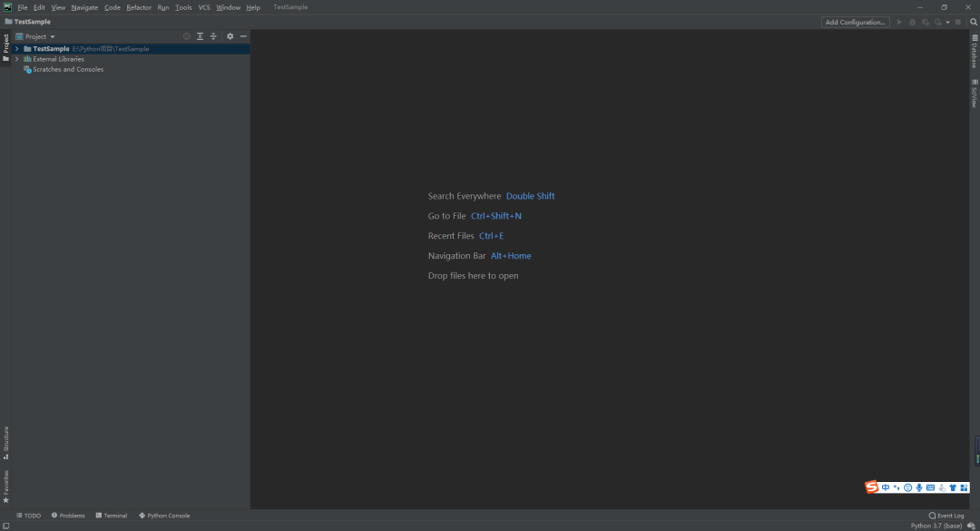Switch Sogou input to English mode
Image resolution: width=980 pixels, height=531 pixels.
tap(886, 487)
